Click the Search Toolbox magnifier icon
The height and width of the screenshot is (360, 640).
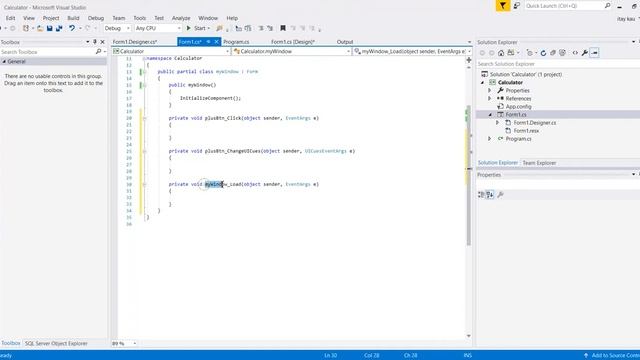tap(98, 52)
